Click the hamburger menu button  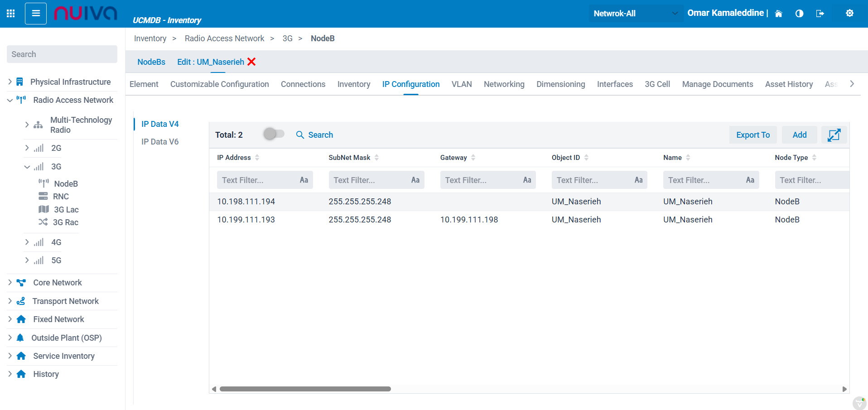click(36, 14)
